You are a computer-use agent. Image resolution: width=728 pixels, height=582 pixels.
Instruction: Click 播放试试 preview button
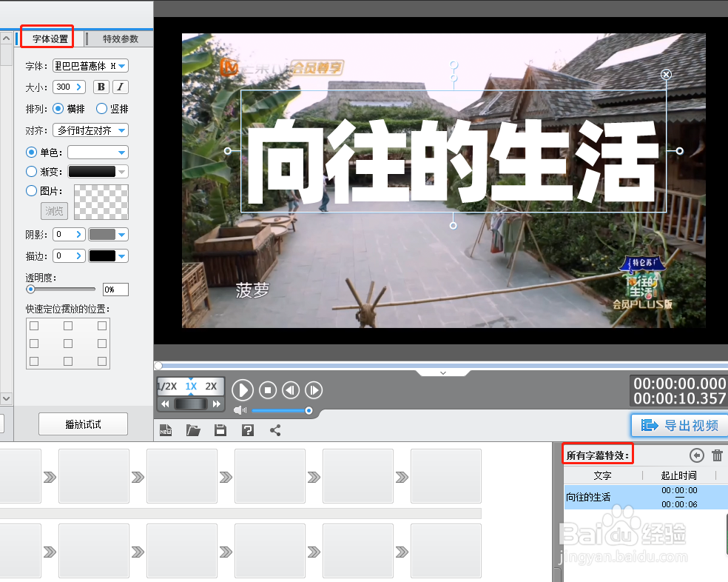pos(83,424)
